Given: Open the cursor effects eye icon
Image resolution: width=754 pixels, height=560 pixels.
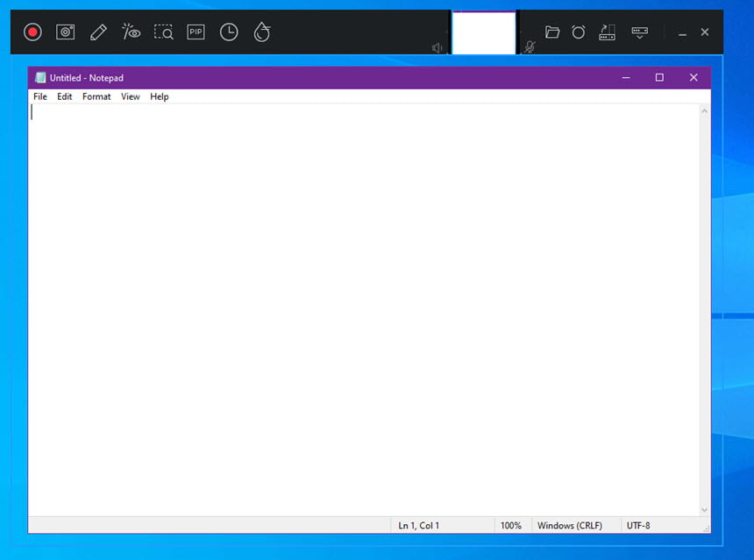Looking at the screenshot, I should click(x=131, y=32).
